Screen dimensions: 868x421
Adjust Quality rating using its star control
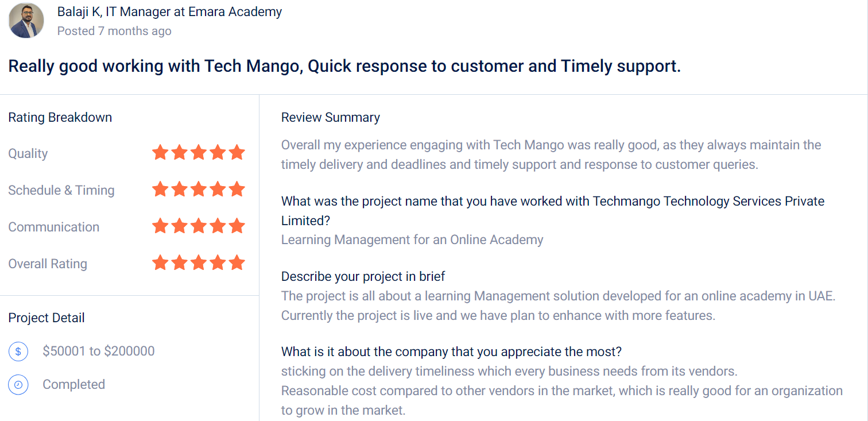click(198, 152)
